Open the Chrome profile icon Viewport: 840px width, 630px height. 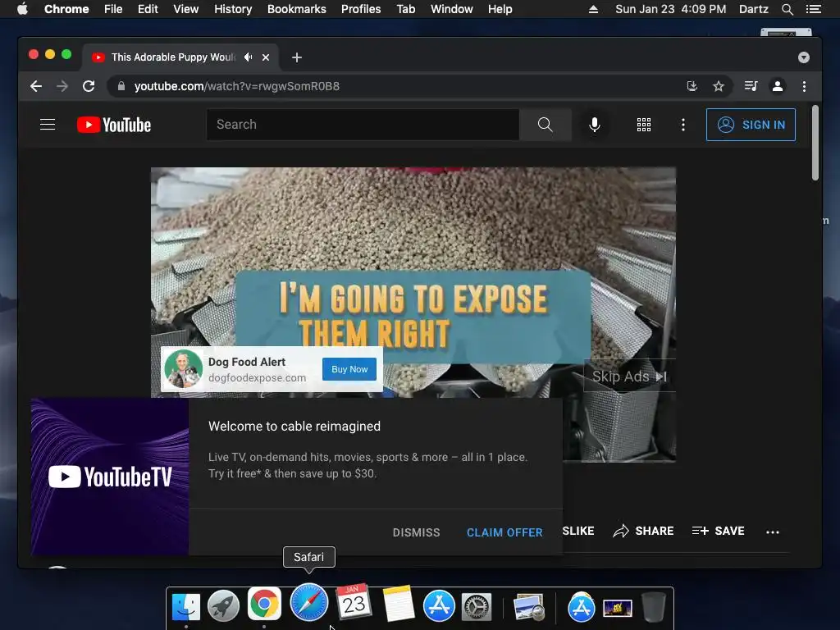(x=778, y=86)
